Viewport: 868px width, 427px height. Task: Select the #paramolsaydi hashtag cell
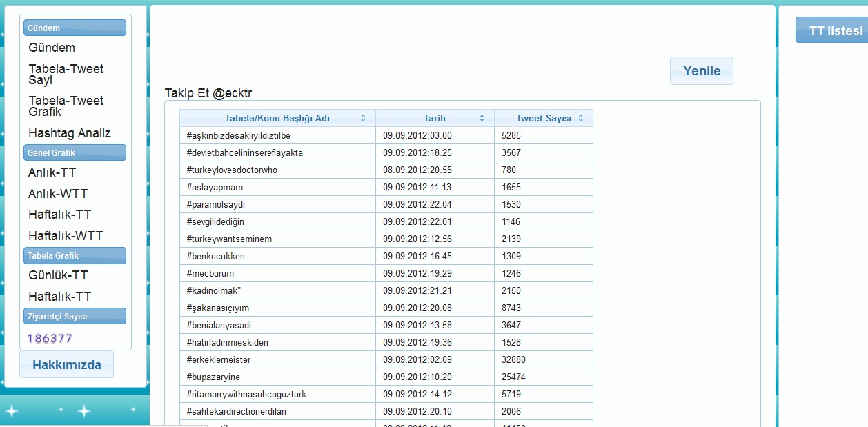point(277,204)
